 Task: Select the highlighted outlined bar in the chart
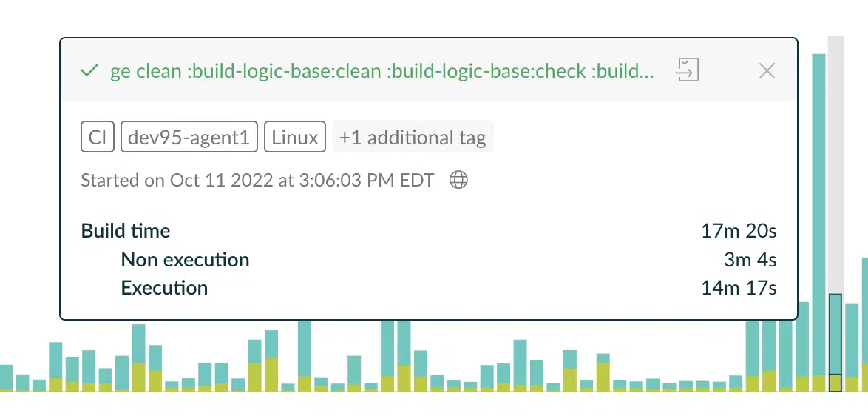pos(835,343)
